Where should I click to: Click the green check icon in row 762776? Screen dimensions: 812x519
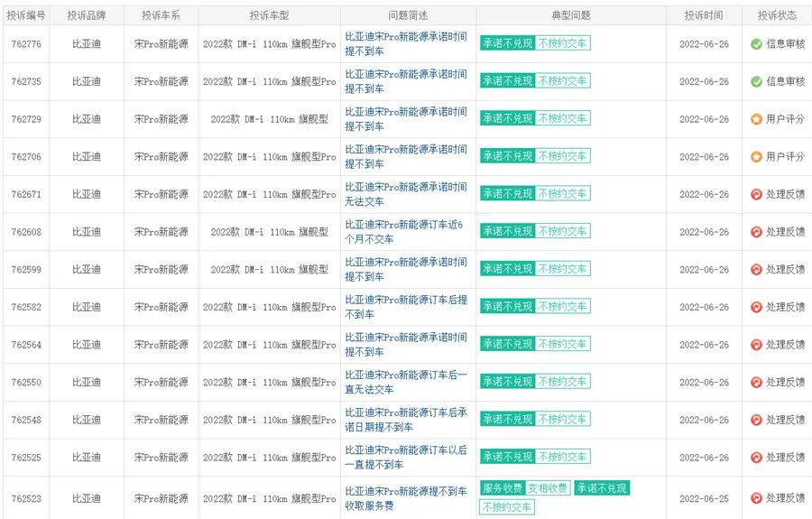coord(756,44)
